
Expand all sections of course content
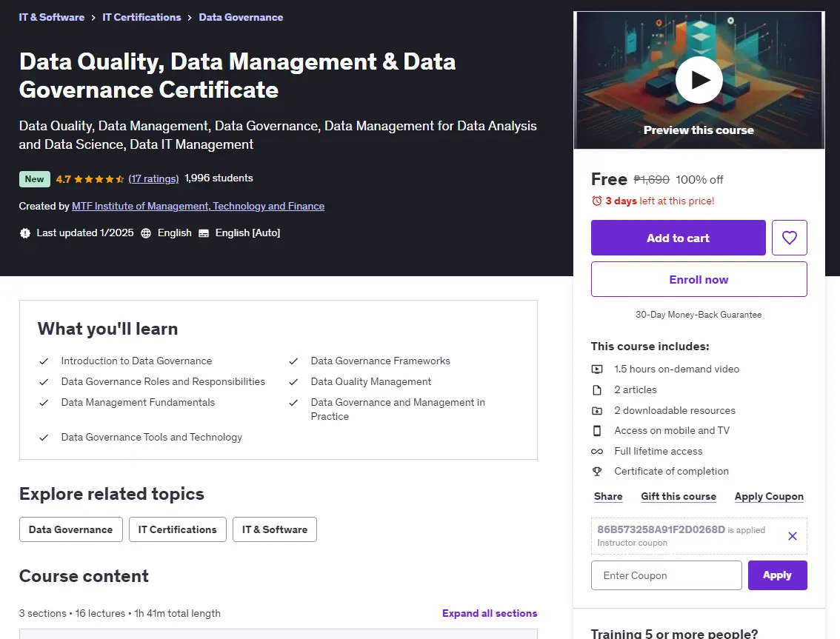490,613
